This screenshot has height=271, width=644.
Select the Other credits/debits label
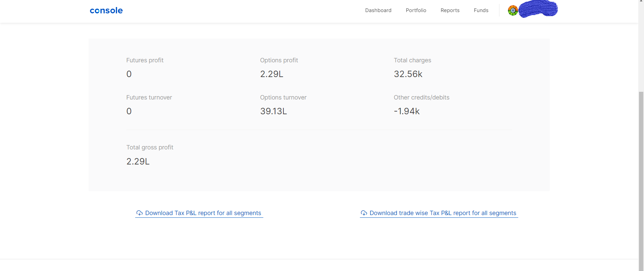(421, 97)
